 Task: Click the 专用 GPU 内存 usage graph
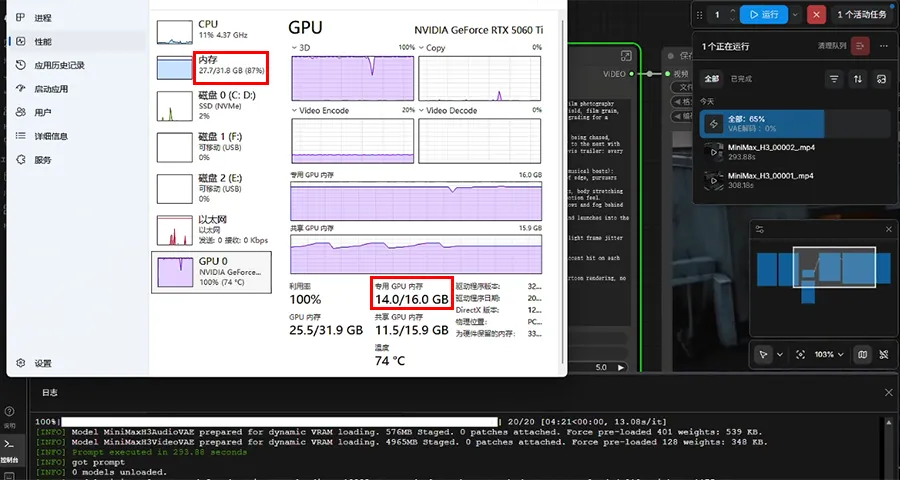[416, 200]
